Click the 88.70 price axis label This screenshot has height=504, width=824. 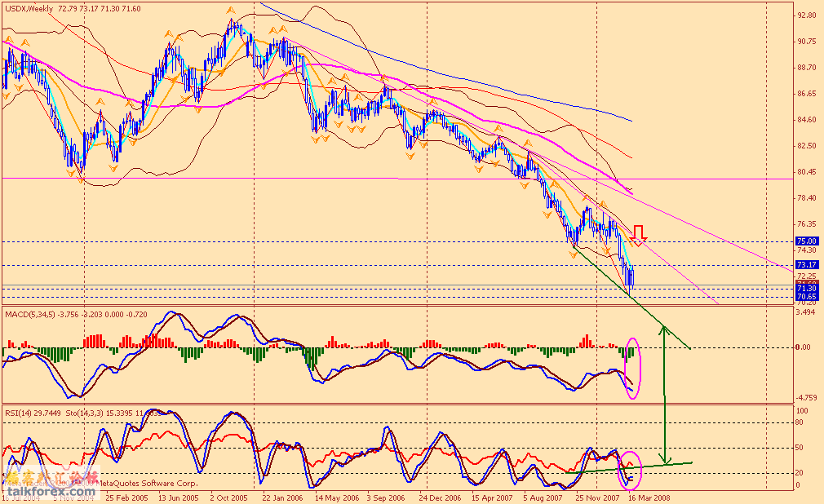pos(806,67)
